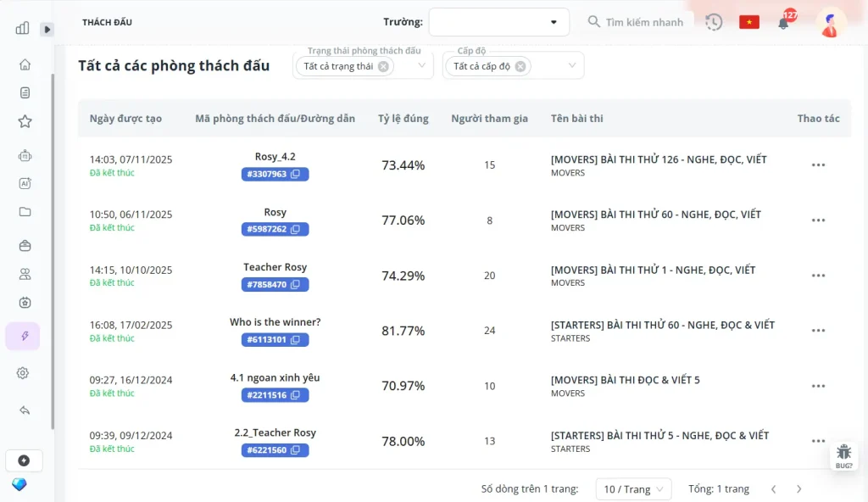Viewport: 868px width, 502px height.
Task: Click the "Tìm kiếm nhanh" search field
Action: point(644,22)
